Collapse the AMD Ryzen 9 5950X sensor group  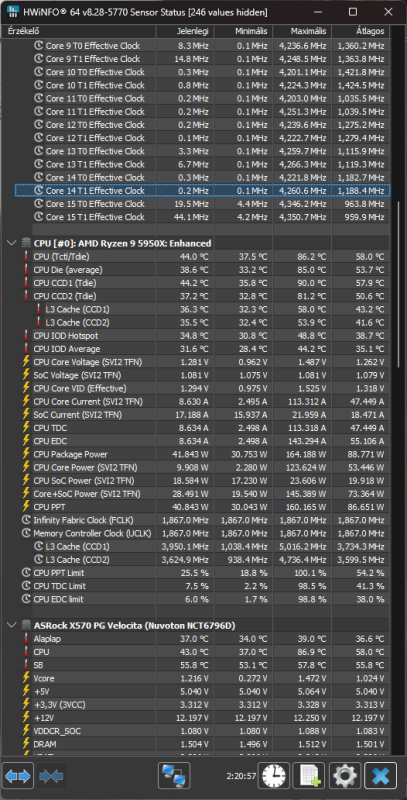coord(12,243)
